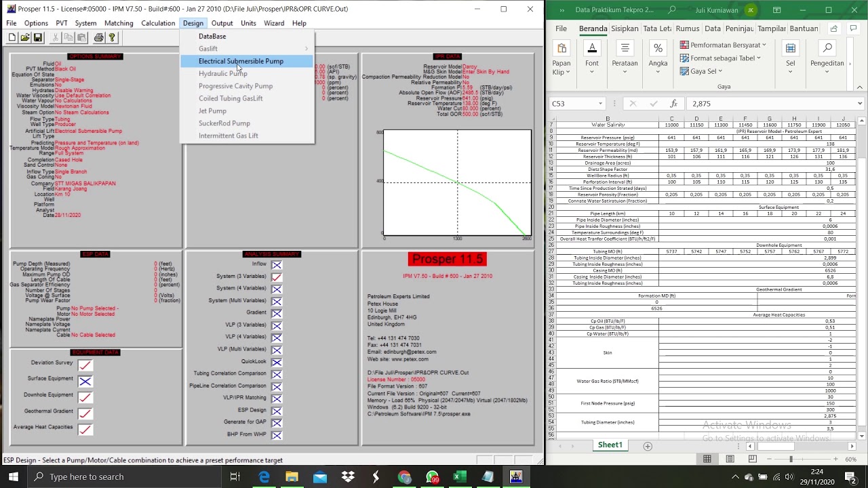
Task: Toggle the Geothermal Gradient checkbox
Action: 85,413
